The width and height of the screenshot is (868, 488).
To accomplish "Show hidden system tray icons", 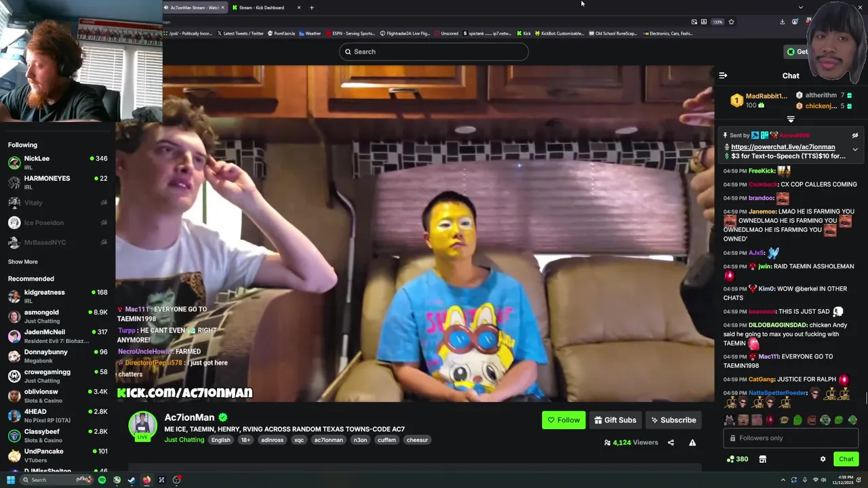I will pos(783,480).
